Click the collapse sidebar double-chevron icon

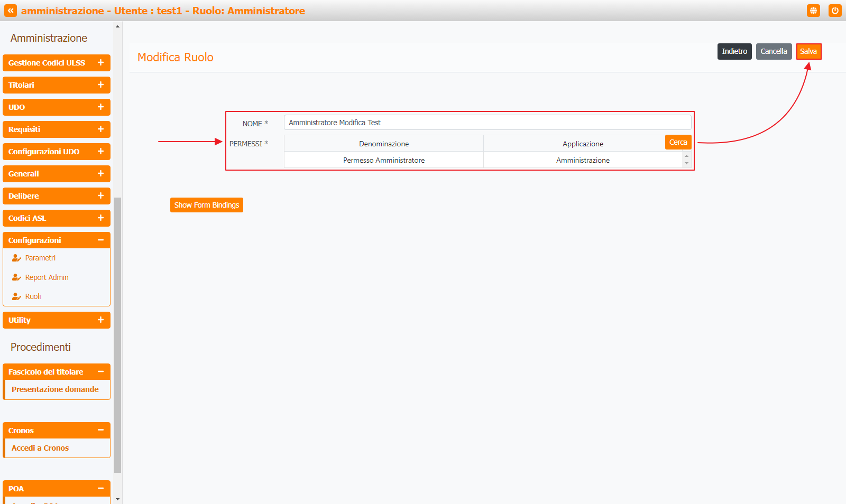coord(11,11)
